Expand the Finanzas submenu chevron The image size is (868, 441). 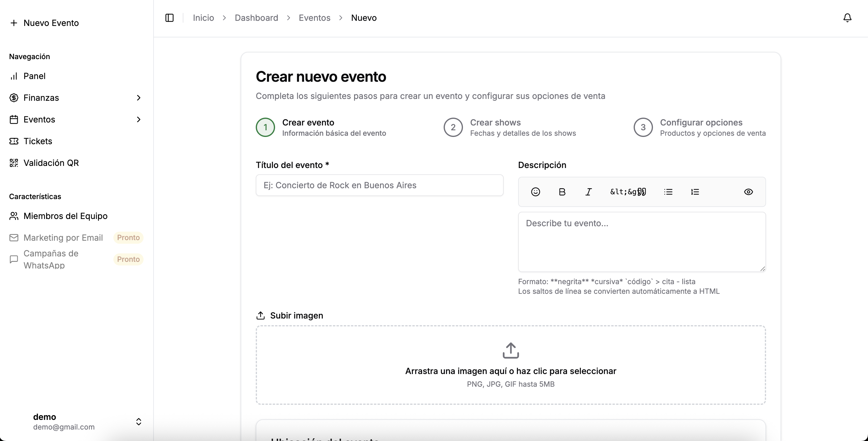tap(138, 98)
